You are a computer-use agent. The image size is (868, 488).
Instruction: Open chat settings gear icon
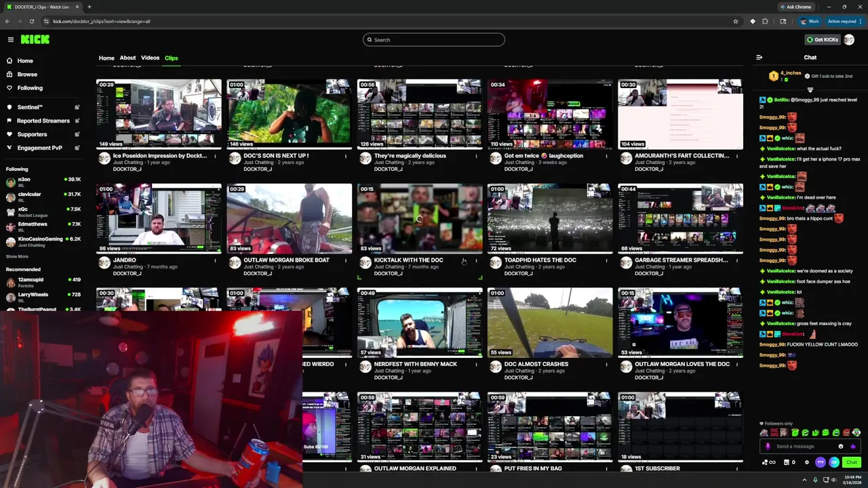[806, 462]
